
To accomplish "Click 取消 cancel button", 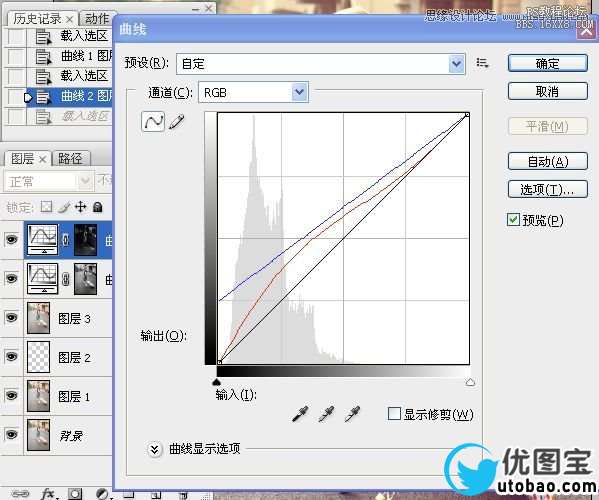I will point(547,92).
